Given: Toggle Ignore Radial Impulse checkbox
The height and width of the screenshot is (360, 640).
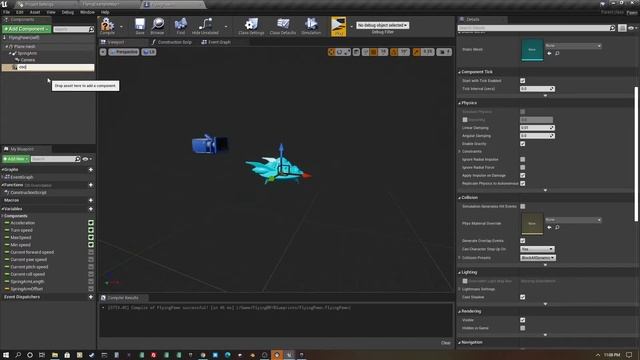Looking at the screenshot, I should (x=522, y=160).
